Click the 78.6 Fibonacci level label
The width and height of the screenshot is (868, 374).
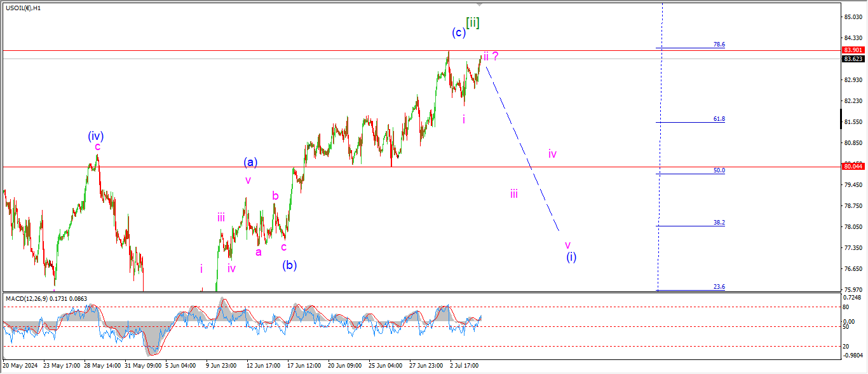[x=719, y=45]
